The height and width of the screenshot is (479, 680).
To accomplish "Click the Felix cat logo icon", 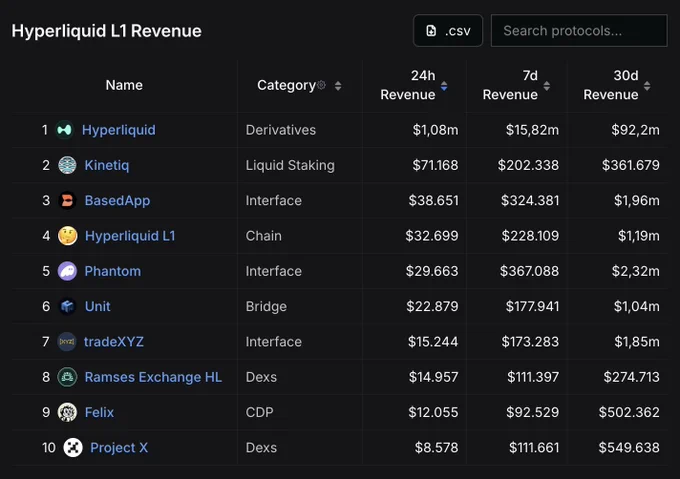I will click(67, 412).
